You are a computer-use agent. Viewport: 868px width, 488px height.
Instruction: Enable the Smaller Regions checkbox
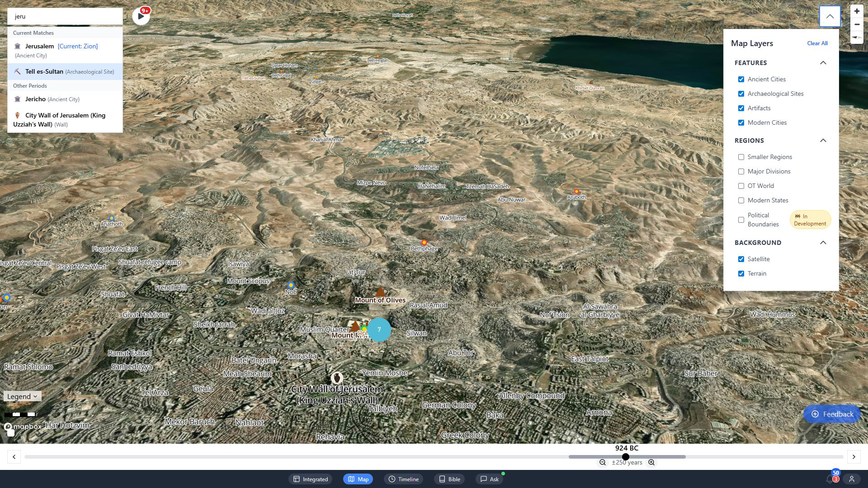[741, 157]
